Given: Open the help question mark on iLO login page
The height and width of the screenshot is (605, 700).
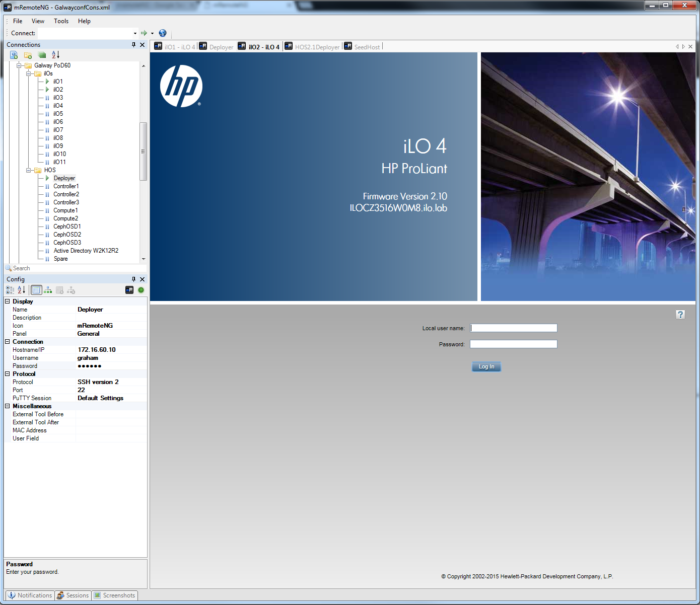Looking at the screenshot, I should (680, 315).
